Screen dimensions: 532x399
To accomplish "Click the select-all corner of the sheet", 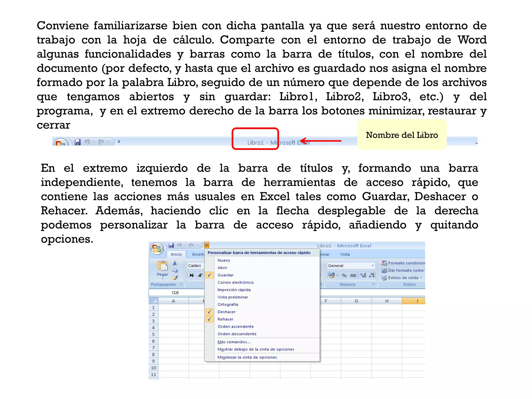I will click(154, 301).
